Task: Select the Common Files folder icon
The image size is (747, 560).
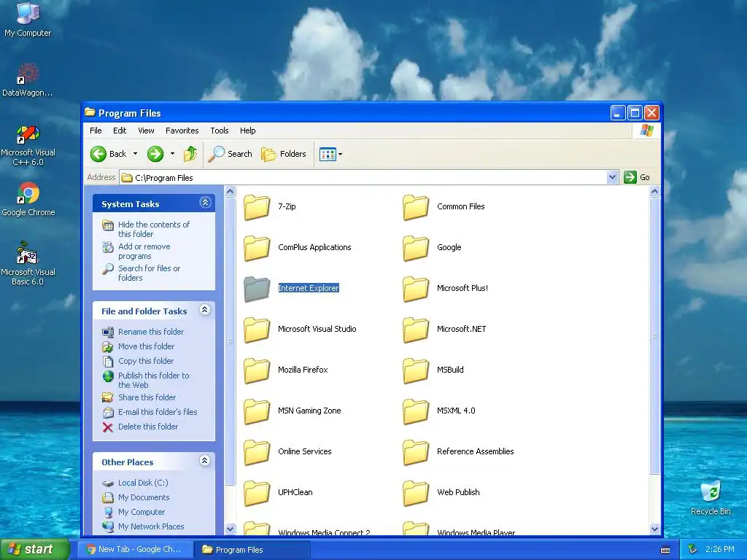Action: [416, 208]
